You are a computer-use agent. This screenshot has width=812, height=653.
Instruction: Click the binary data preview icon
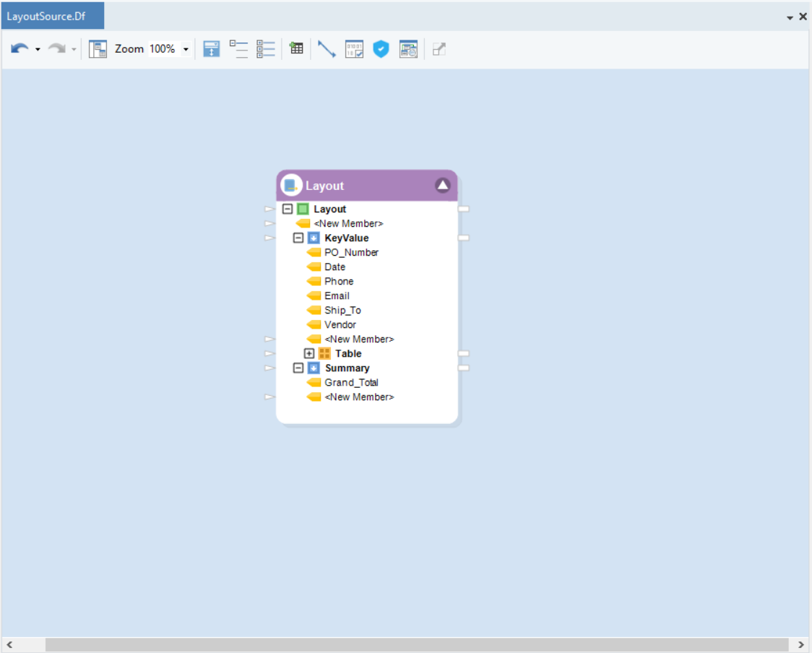click(354, 49)
